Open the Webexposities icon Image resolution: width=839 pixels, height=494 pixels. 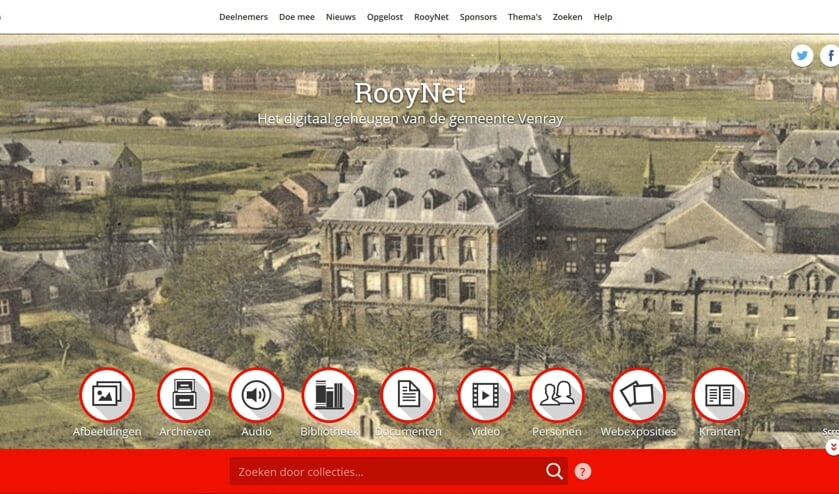click(638, 396)
